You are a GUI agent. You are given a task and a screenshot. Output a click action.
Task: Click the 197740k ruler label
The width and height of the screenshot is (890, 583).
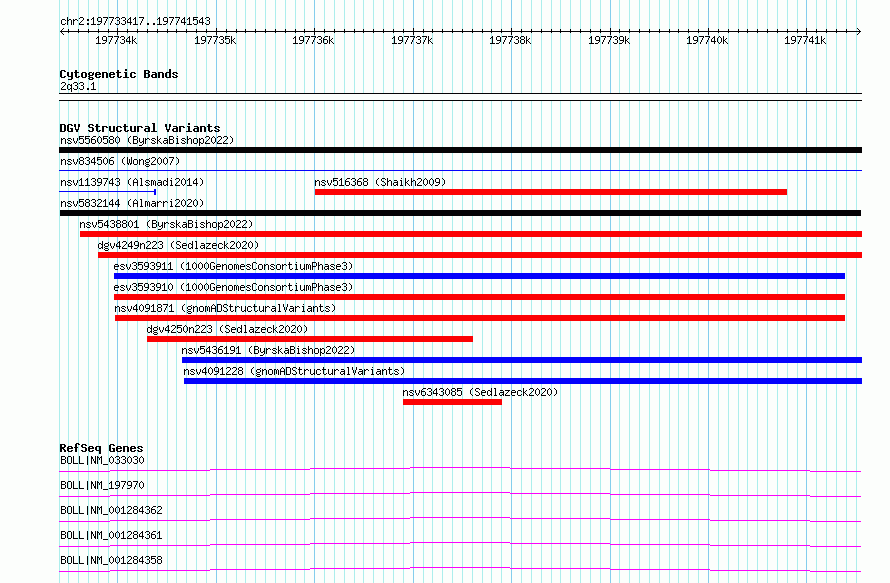707,40
